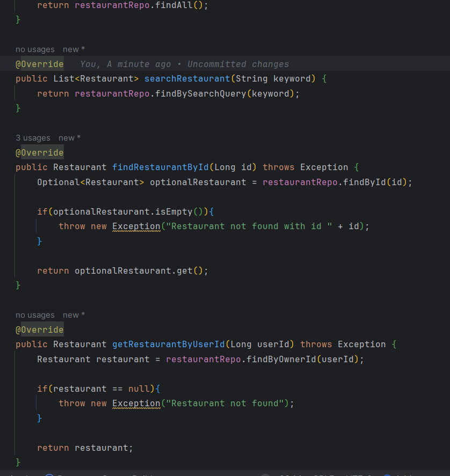450x476 pixels.
Task: Click the findBySearchQuery method call
Action: 200,94
